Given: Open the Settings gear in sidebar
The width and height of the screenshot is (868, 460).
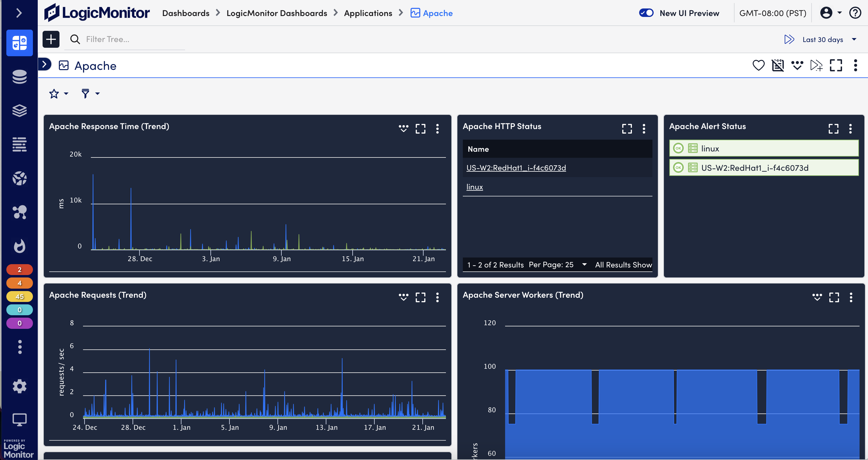Looking at the screenshot, I should click(19, 386).
